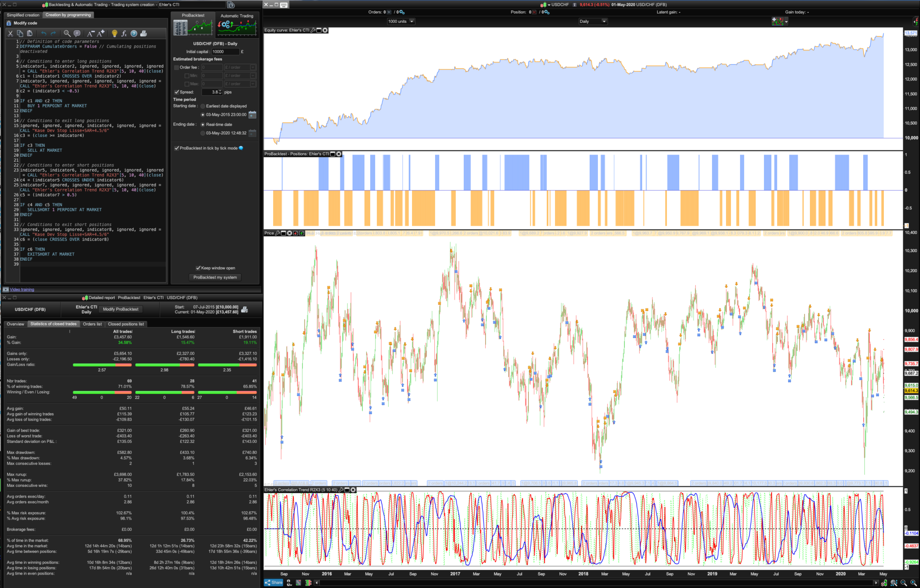Open starting date calendar picker
Image resolution: width=920 pixels, height=588 pixels.
252,115
